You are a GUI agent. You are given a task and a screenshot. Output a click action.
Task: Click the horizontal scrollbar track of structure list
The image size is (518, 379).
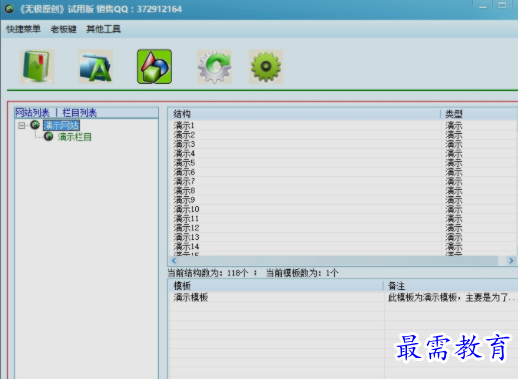point(338,261)
